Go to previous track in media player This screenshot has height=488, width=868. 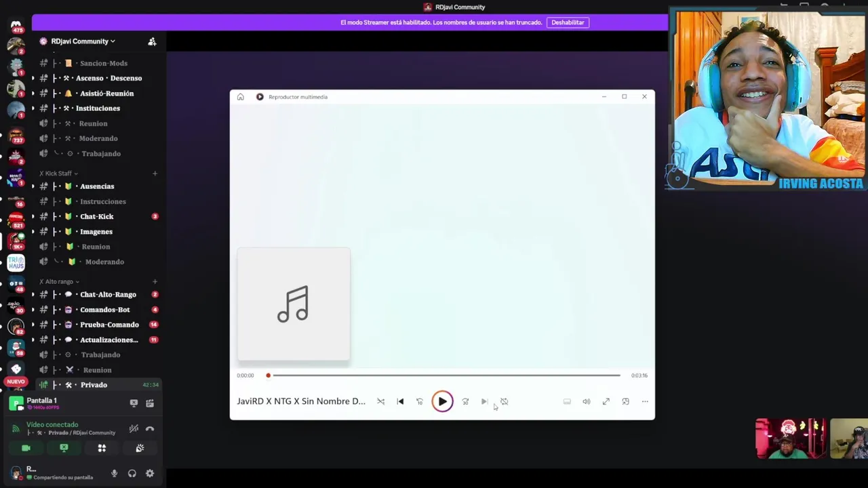pyautogui.click(x=400, y=401)
